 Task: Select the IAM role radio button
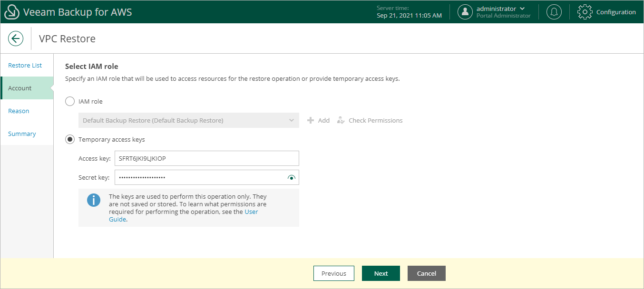pos(70,101)
